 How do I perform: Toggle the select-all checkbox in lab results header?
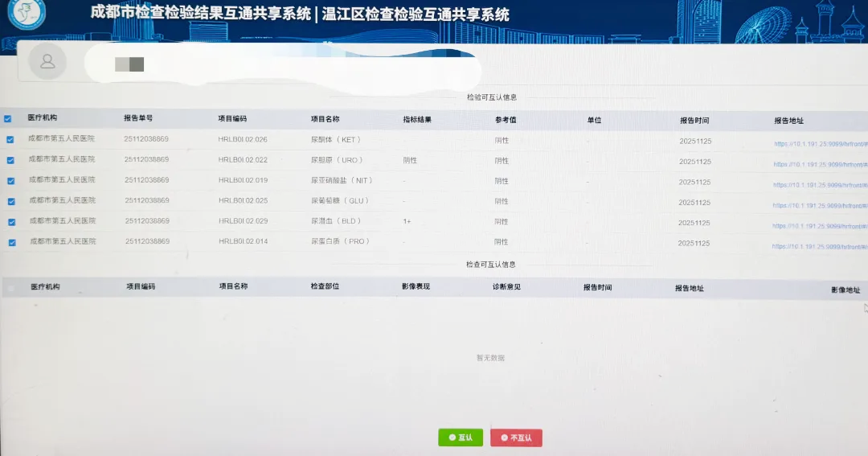point(8,119)
